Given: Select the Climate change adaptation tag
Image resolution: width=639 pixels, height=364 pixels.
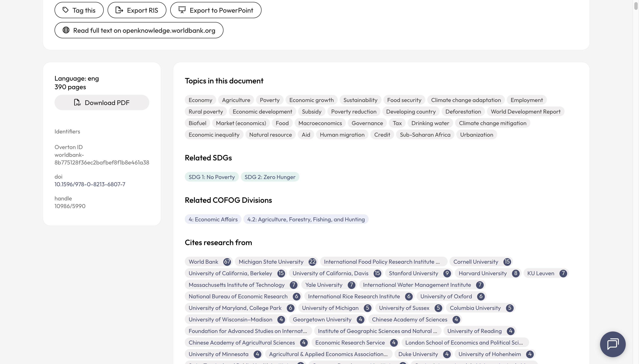Looking at the screenshot, I should pos(466,100).
